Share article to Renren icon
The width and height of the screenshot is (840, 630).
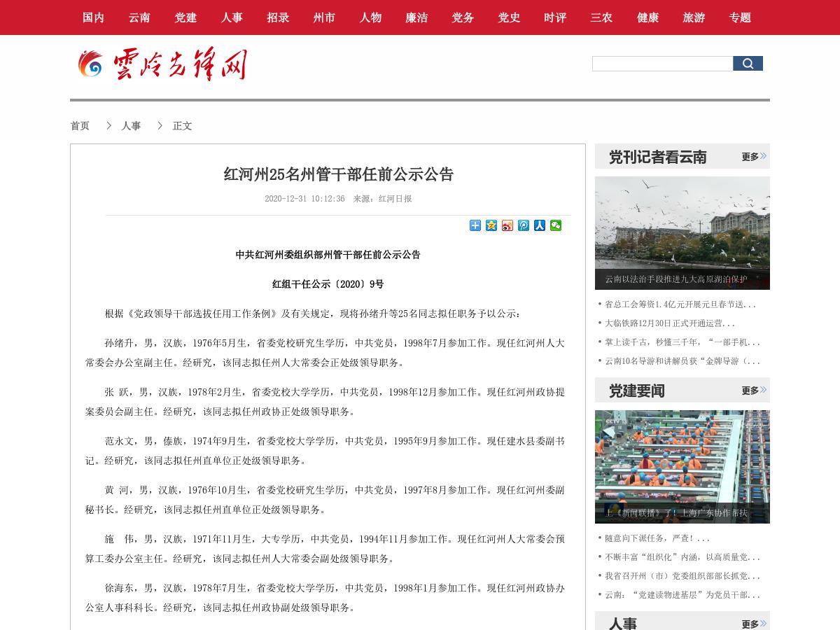click(540, 225)
